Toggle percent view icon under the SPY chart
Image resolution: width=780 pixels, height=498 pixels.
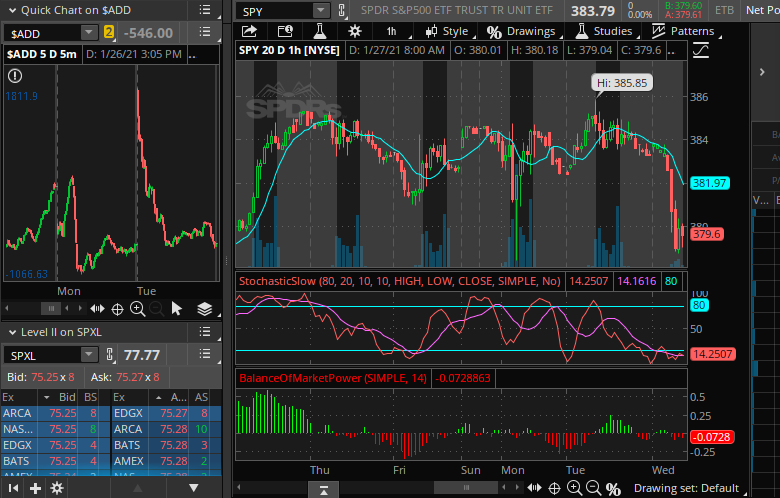(613, 489)
